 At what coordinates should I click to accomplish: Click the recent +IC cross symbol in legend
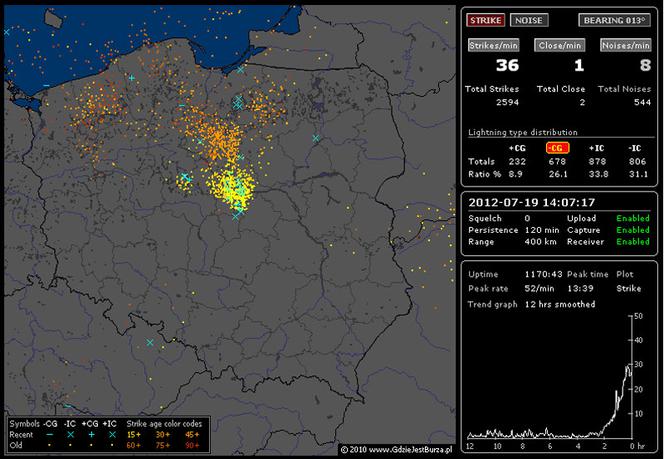click(x=112, y=434)
